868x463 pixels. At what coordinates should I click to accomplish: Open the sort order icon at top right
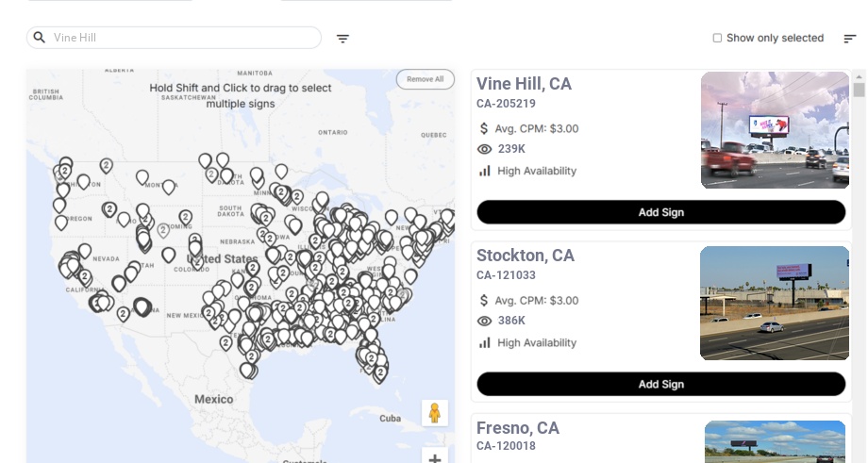(850, 39)
